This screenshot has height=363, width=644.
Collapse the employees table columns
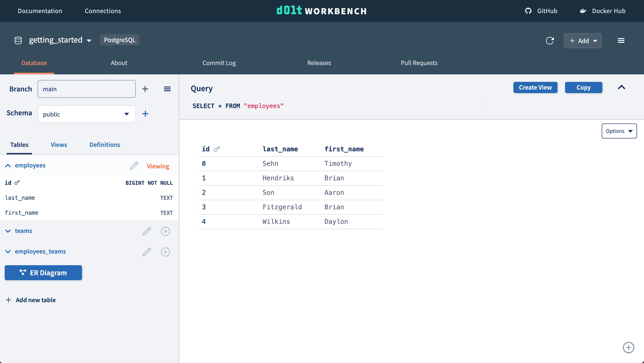click(x=8, y=166)
